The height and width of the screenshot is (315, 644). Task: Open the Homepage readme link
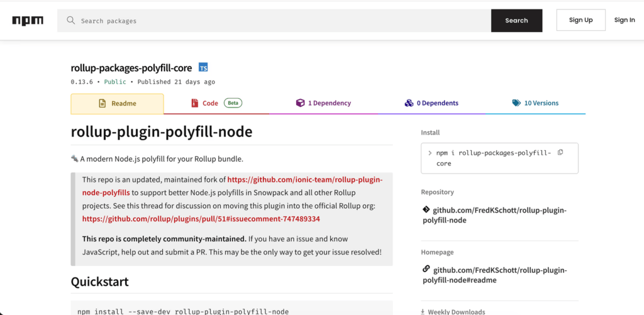tap(494, 275)
